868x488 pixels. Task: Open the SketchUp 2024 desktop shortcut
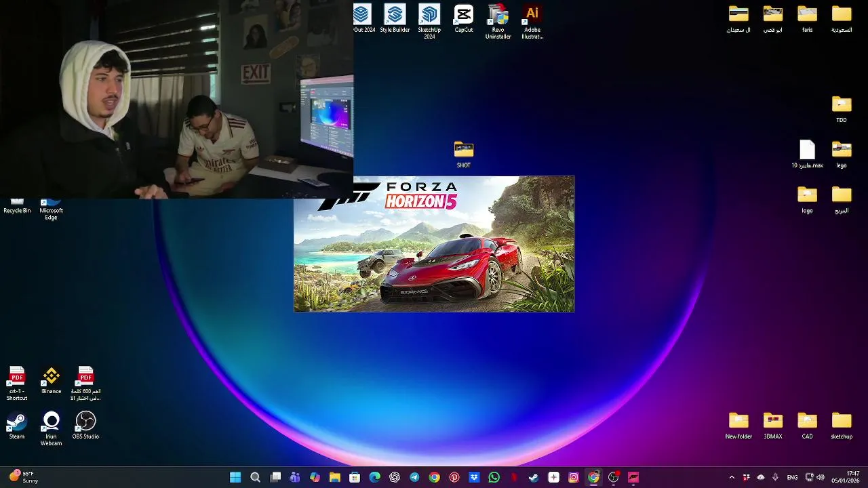429,21
